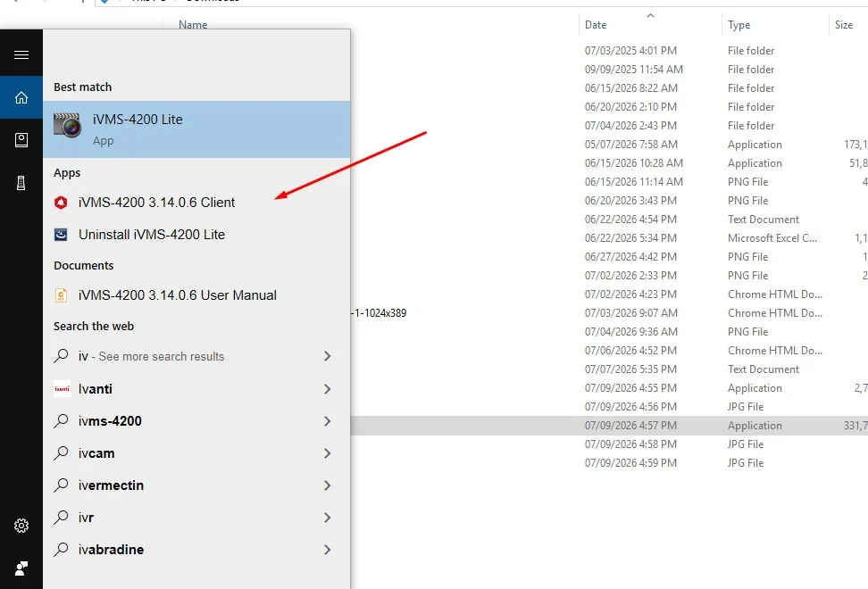868x589 pixels.
Task: Select folder dated 06/20/2026 2:10 PM
Action: [609, 107]
